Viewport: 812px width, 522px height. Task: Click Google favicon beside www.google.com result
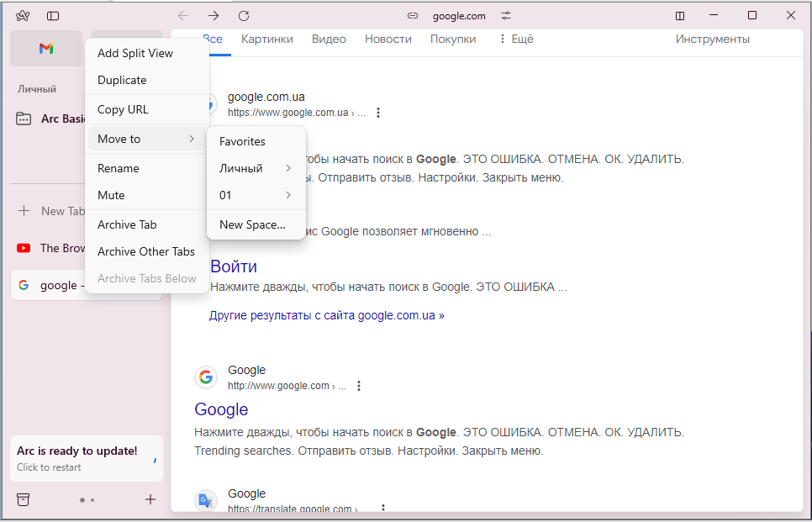[x=206, y=377]
